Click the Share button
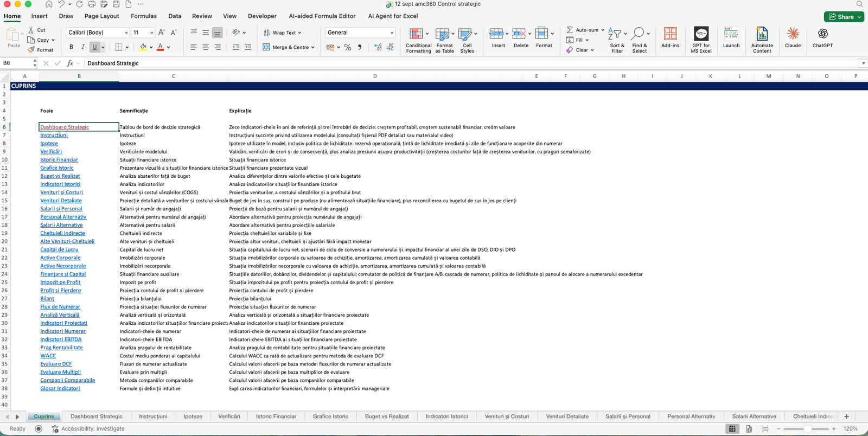The height and width of the screenshot is (436, 868). point(844,17)
